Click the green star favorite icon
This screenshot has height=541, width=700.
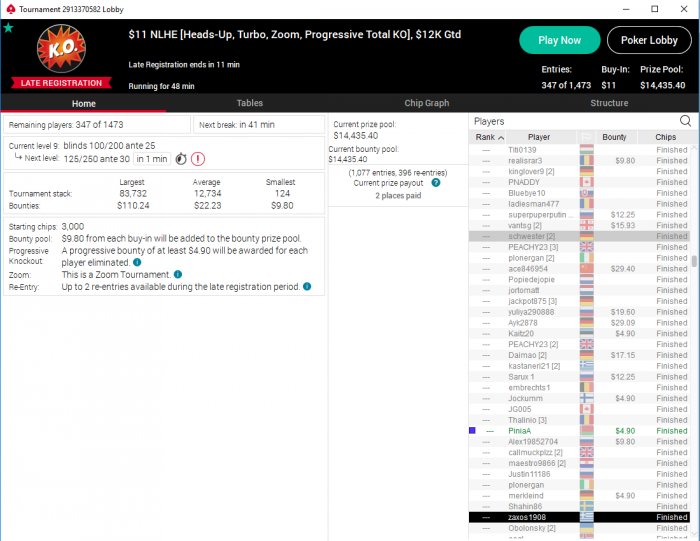point(8,28)
